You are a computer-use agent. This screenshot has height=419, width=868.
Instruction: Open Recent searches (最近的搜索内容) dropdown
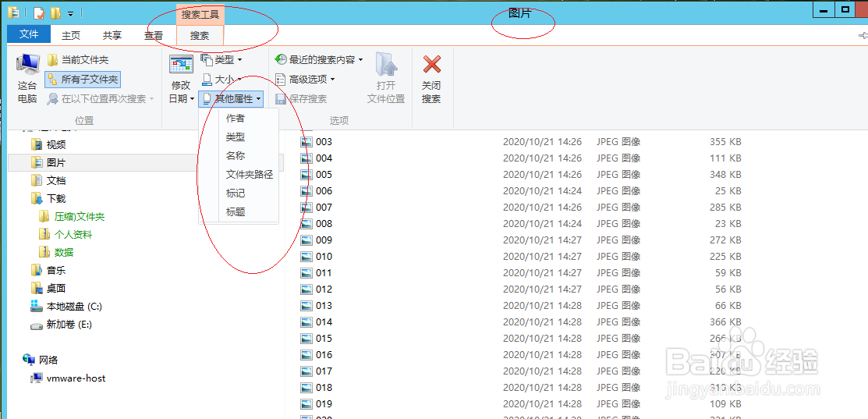319,59
